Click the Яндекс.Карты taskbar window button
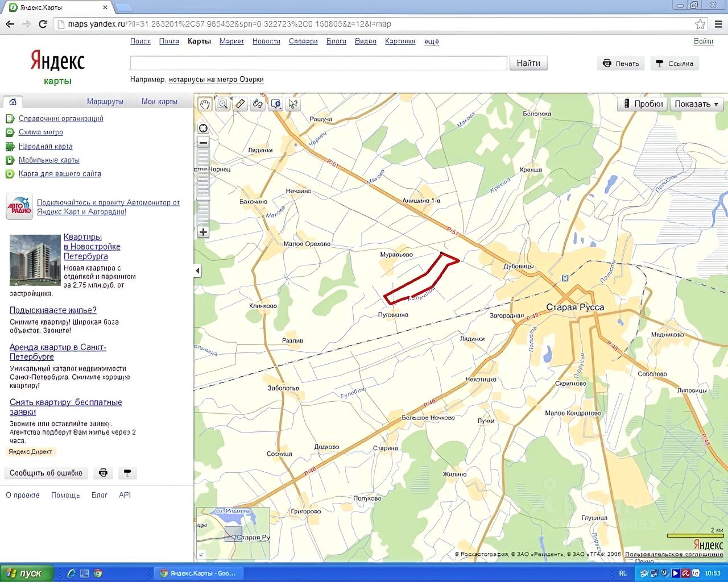This screenshot has height=582, width=728. tap(200, 573)
